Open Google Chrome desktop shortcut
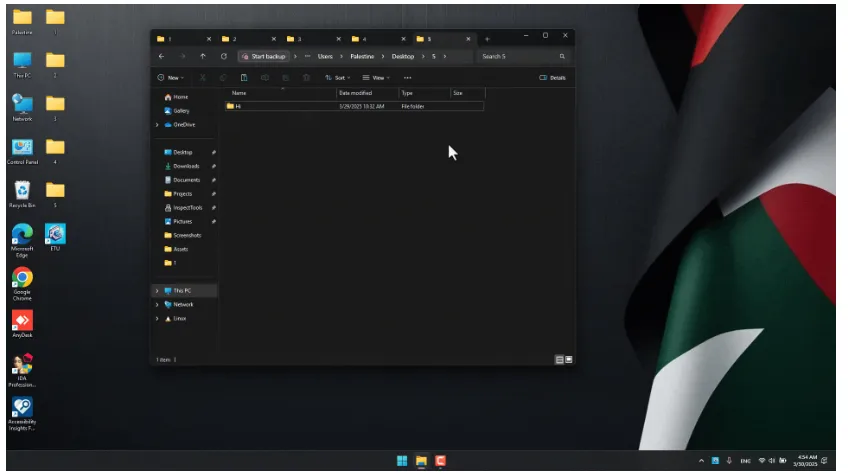848x473 pixels. pyautogui.click(x=22, y=284)
